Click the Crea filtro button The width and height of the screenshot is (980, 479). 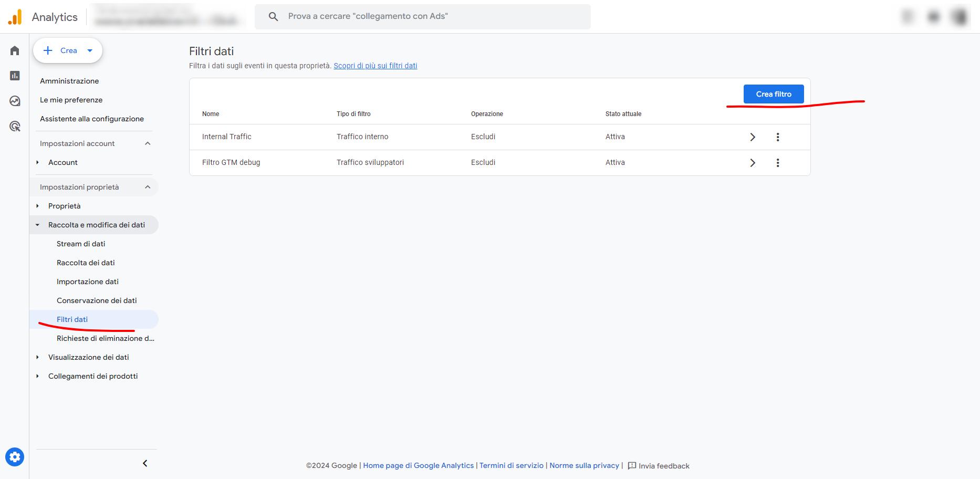pos(773,94)
